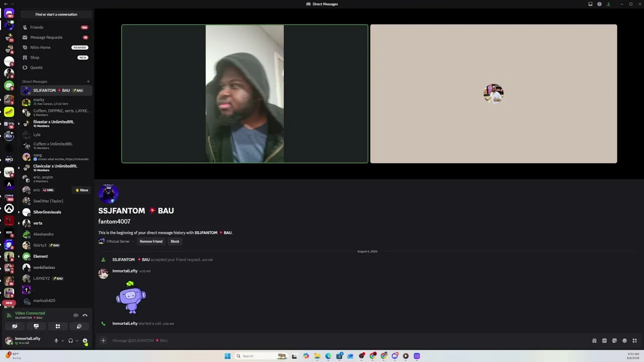
Task: Open the GIF picker in message bar
Action: pyautogui.click(x=604, y=341)
